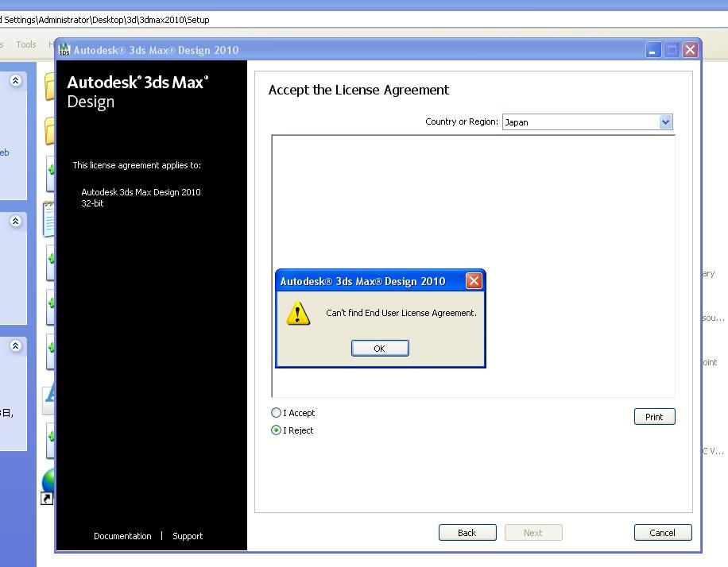Close the license agreement error popup
This screenshot has width=728, height=567.
[474, 280]
